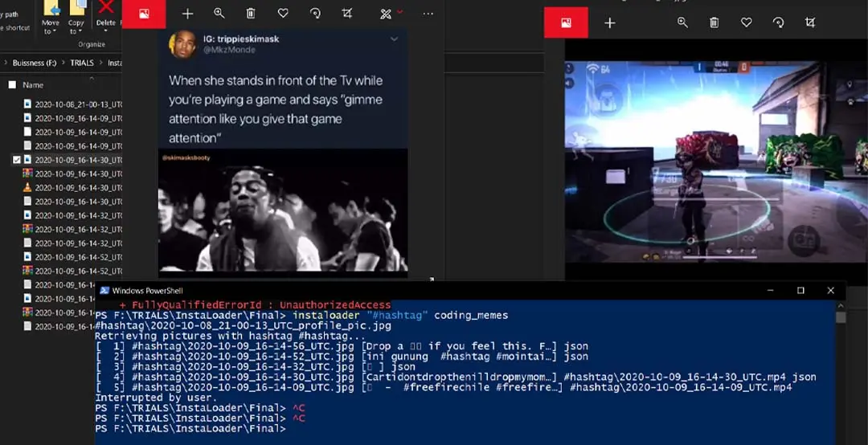Rotate the meme image in left Photos window
Screen dimensions: 868x445
[315, 14]
